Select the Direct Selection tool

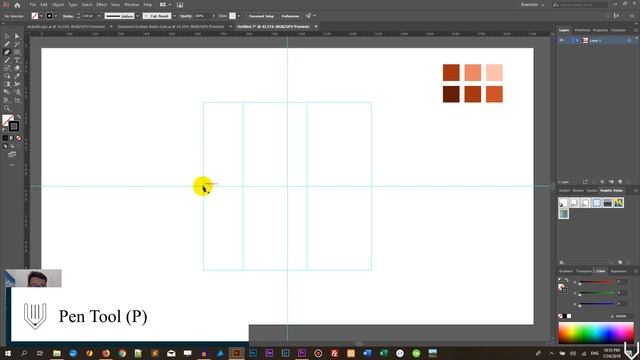pyautogui.click(x=17, y=36)
